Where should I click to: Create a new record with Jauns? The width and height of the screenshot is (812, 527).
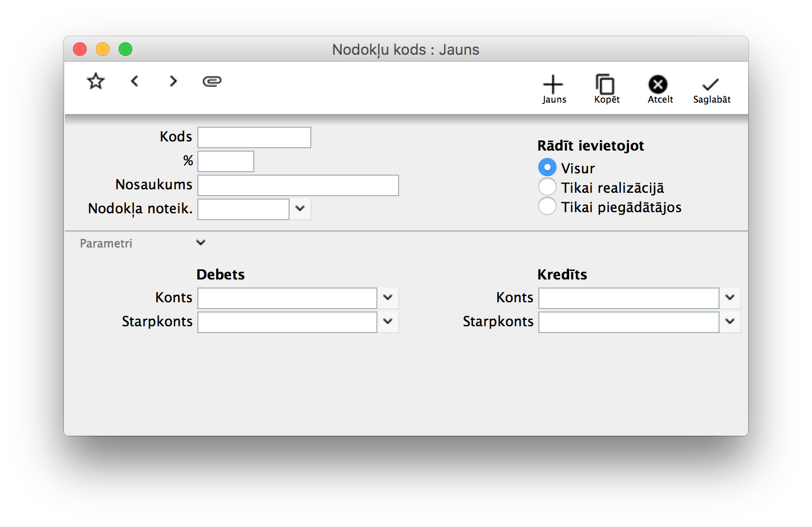[x=553, y=90]
